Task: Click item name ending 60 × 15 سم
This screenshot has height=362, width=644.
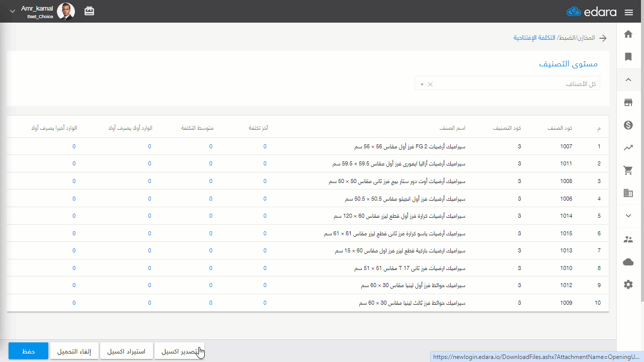Action: point(400,250)
